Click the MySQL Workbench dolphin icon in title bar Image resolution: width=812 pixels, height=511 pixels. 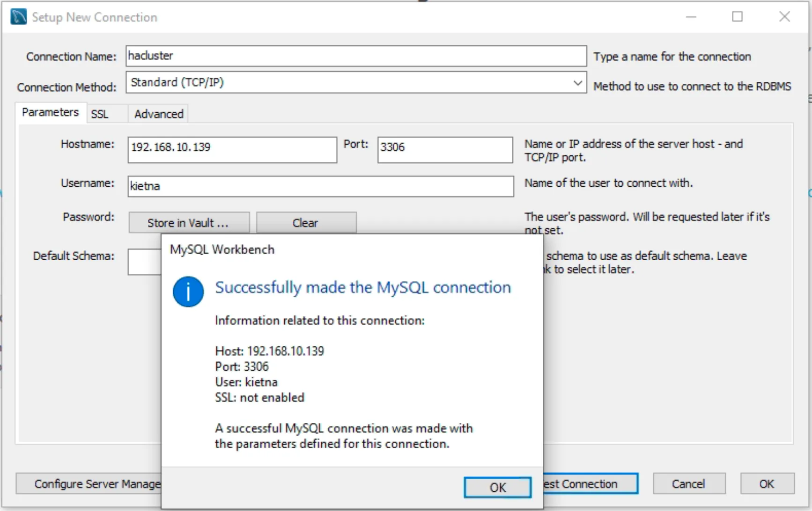click(x=18, y=17)
